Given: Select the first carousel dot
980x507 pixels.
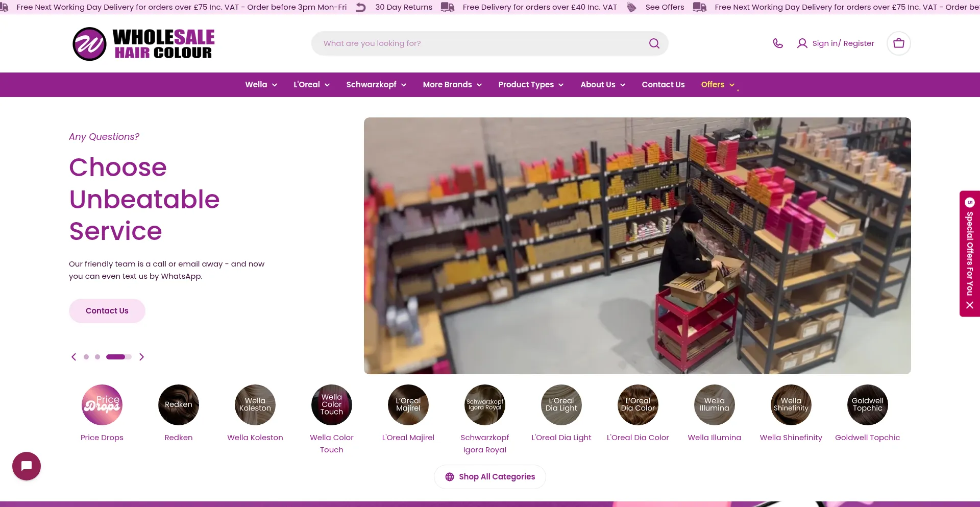Looking at the screenshot, I should (x=86, y=357).
